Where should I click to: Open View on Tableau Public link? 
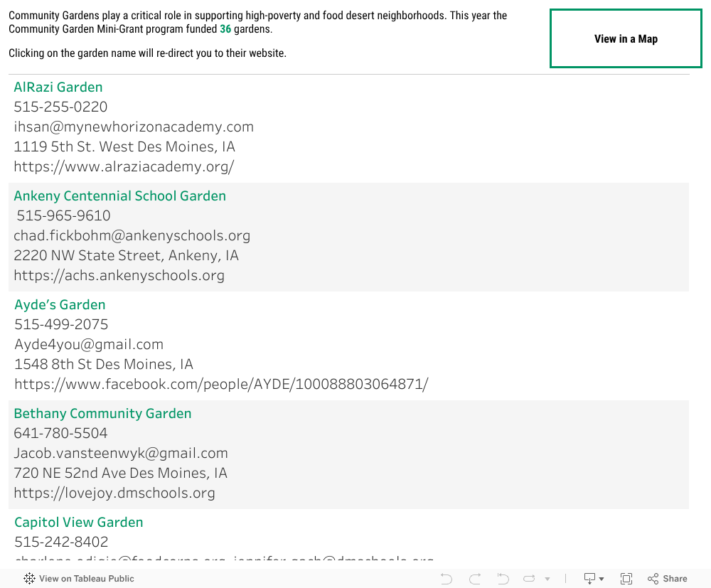point(86,579)
